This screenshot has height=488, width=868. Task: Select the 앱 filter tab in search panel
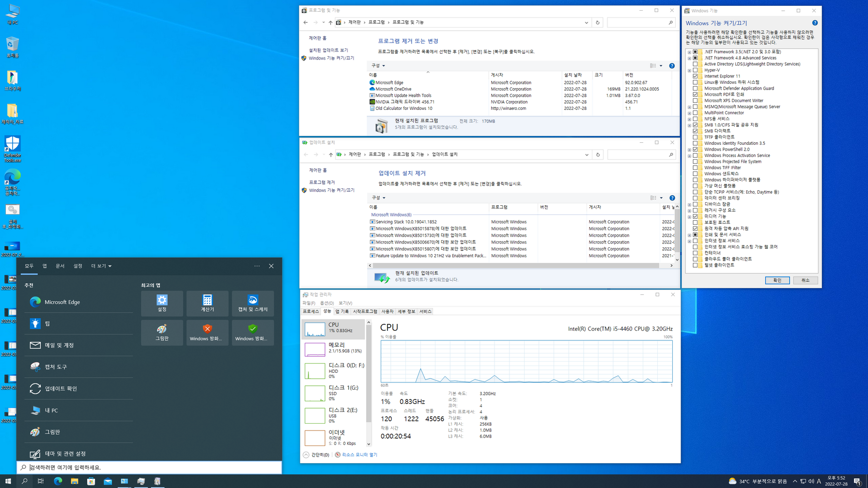tap(45, 266)
